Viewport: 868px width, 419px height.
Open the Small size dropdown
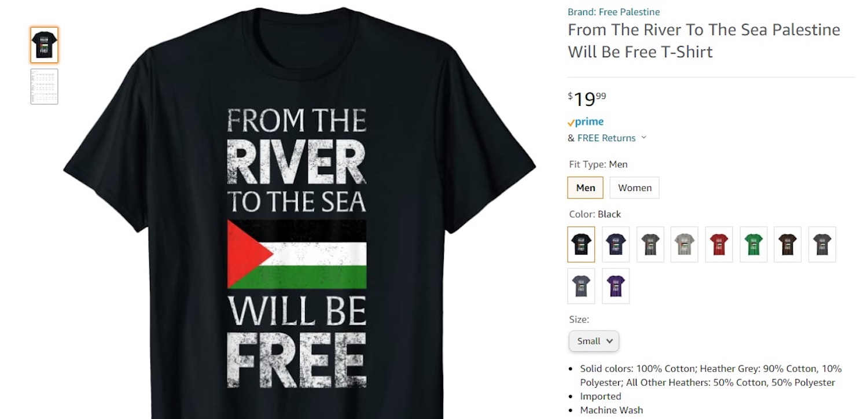pyautogui.click(x=594, y=341)
